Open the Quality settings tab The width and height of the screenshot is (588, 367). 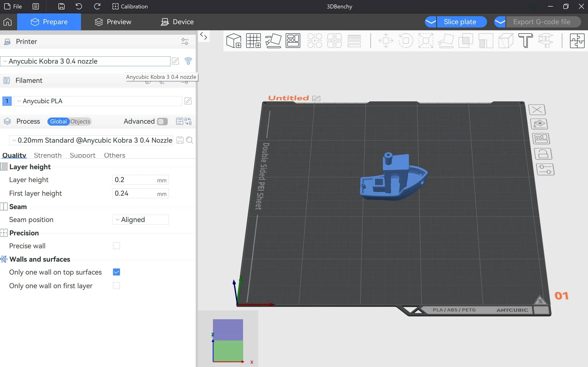click(x=14, y=155)
